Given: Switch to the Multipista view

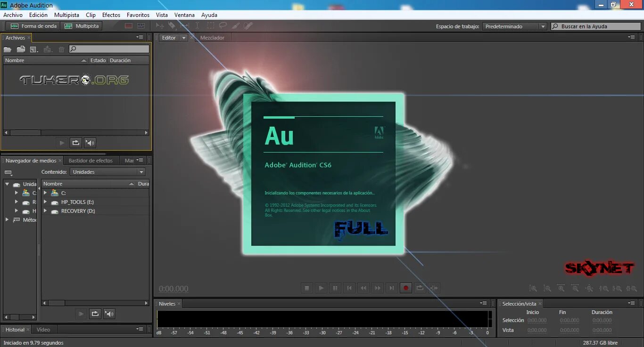Looking at the screenshot, I should 82,26.
